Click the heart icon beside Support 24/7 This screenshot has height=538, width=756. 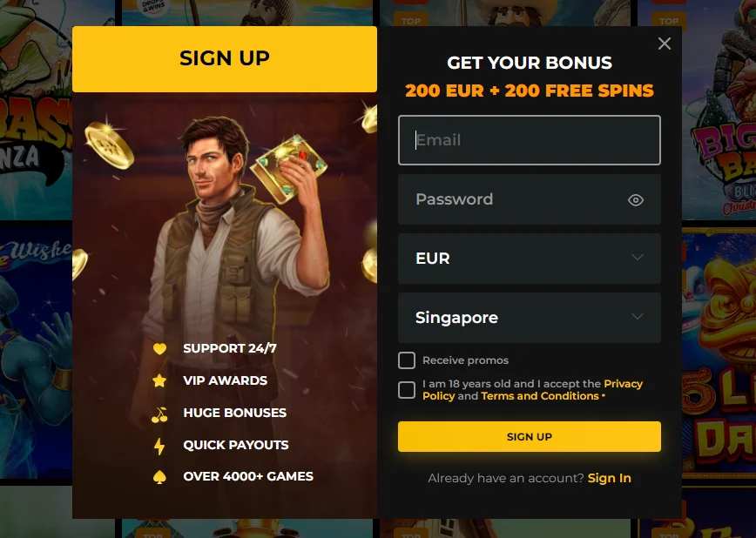(159, 348)
